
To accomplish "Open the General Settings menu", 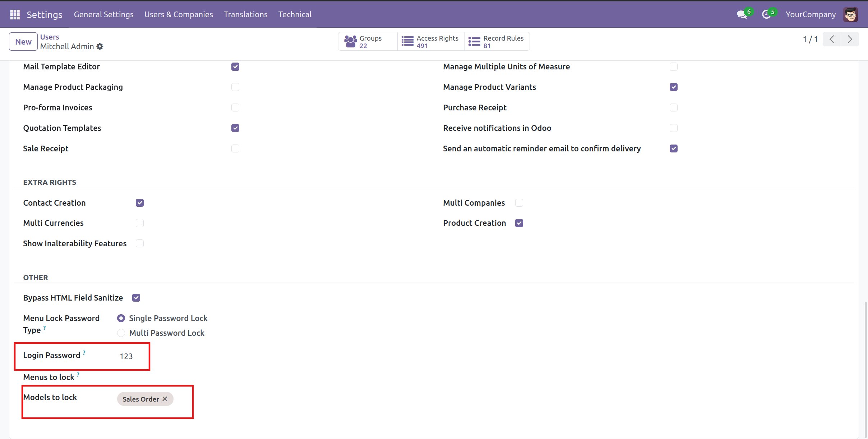I will 103,14.
